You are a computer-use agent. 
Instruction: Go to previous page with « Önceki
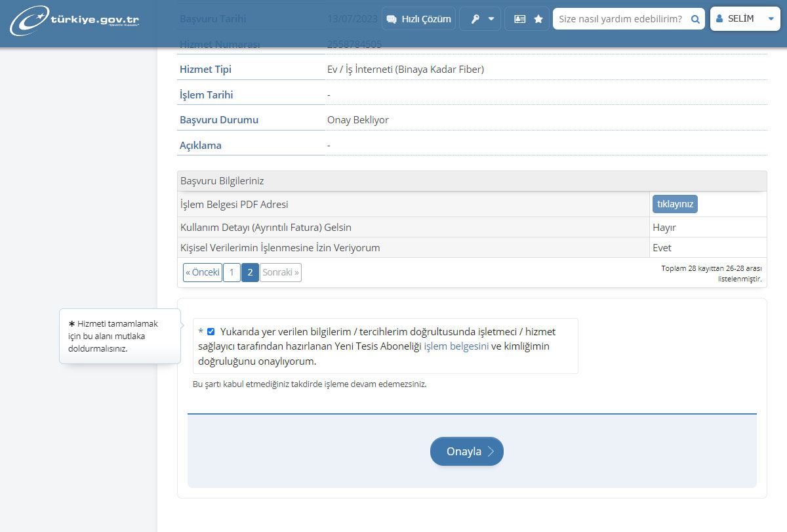[202, 272]
